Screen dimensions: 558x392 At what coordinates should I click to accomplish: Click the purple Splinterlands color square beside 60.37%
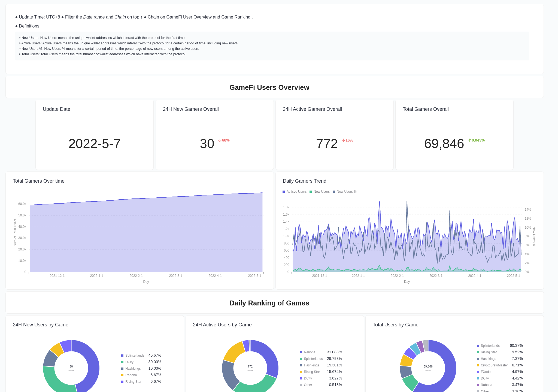pos(478,346)
